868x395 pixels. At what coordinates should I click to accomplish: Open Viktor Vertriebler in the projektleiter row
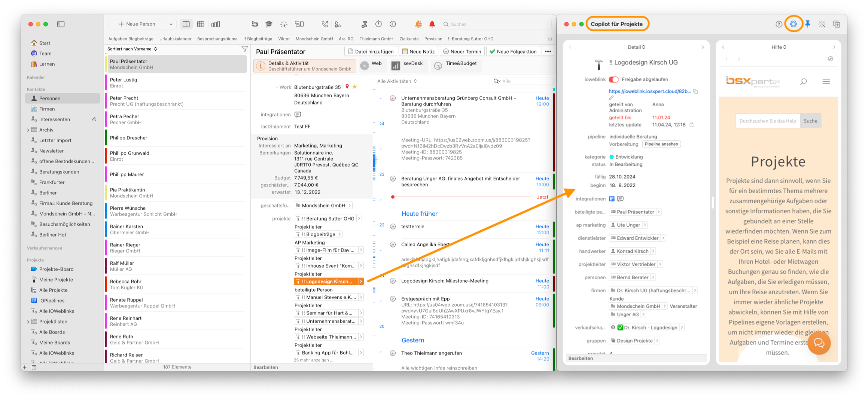tap(635, 264)
